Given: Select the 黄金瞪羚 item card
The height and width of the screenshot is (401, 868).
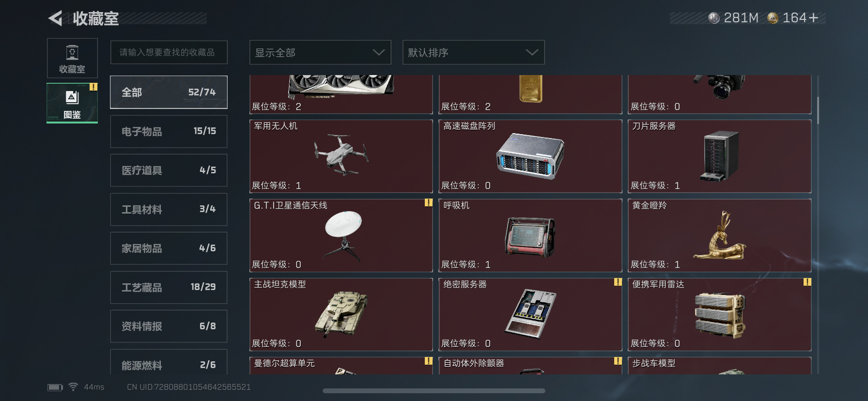Looking at the screenshot, I should 719,235.
